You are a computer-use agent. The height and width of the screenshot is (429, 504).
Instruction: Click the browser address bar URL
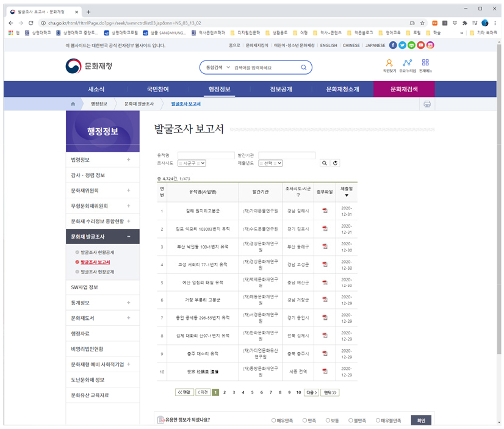pos(124,23)
